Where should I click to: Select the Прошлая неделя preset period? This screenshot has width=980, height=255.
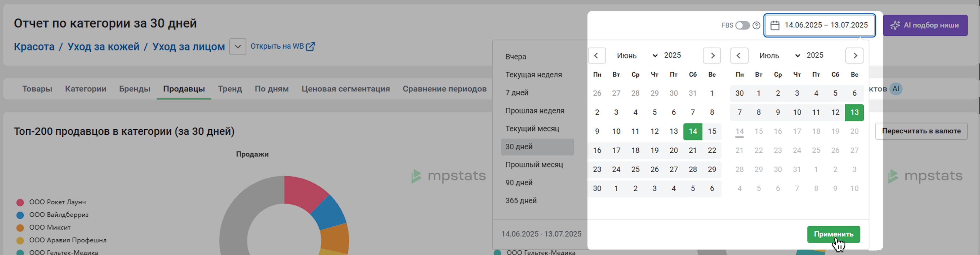(538, 111)
